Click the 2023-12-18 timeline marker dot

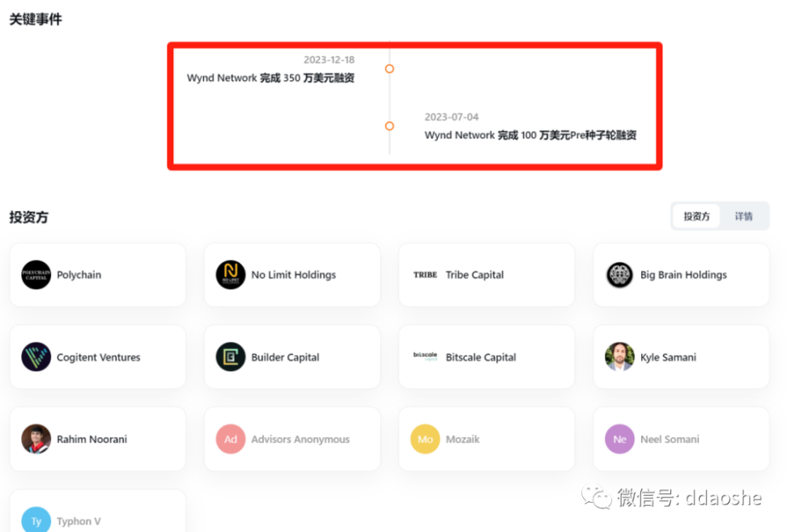pos(389,69)
